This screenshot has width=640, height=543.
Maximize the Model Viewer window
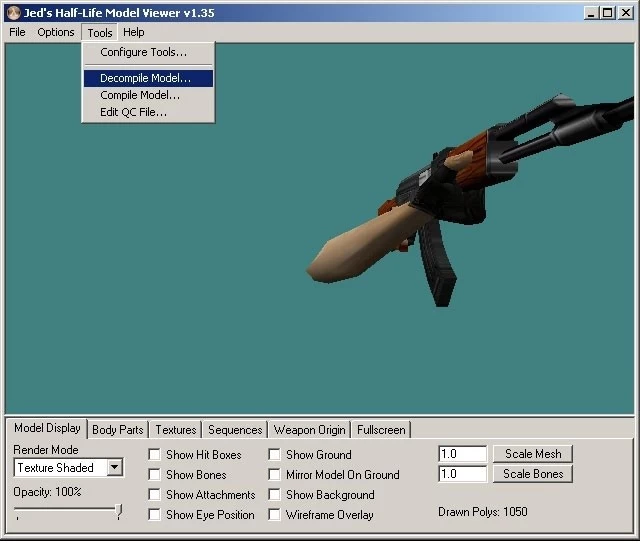pyautogui.click(x=607, y=13)
